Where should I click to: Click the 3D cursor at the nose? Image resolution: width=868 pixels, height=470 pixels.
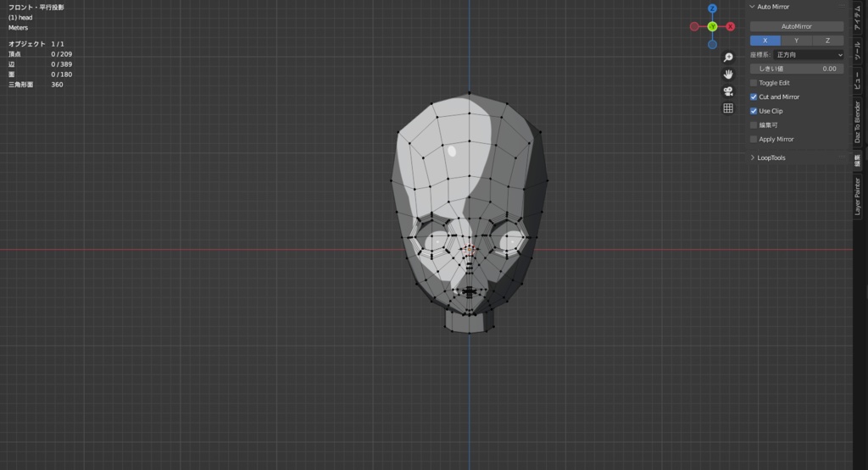(x=470, y=250)
